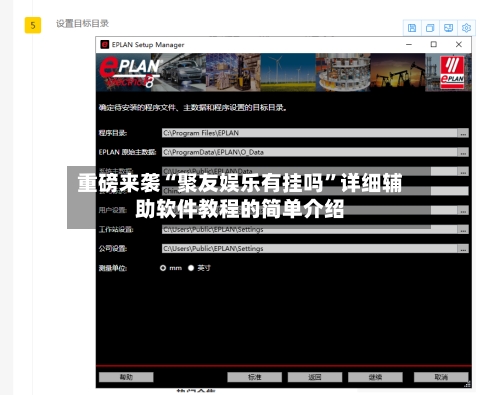
Task: Click the picture view icon beside the gear
Action: click(448, 28)
